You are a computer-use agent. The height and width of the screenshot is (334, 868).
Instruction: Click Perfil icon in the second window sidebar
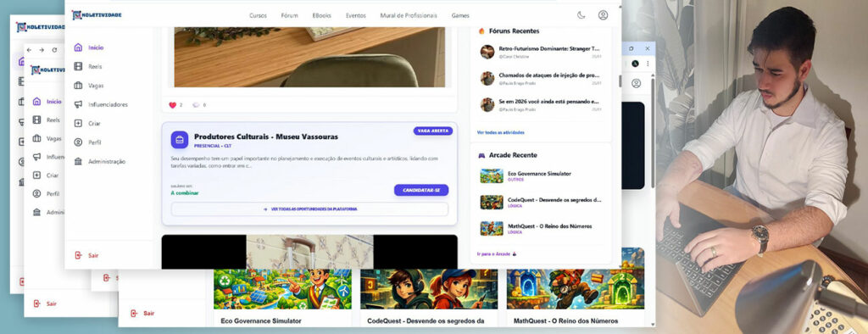click(36, 194)
